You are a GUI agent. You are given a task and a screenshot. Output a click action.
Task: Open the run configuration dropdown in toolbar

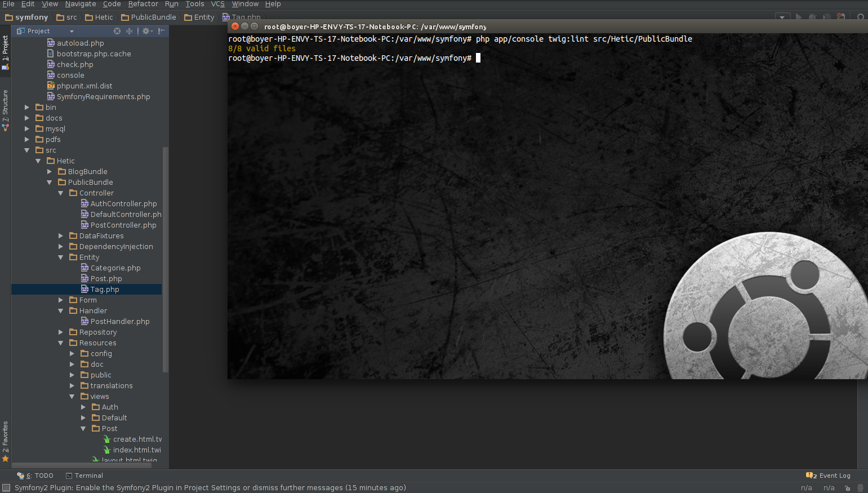coord(782,17)
